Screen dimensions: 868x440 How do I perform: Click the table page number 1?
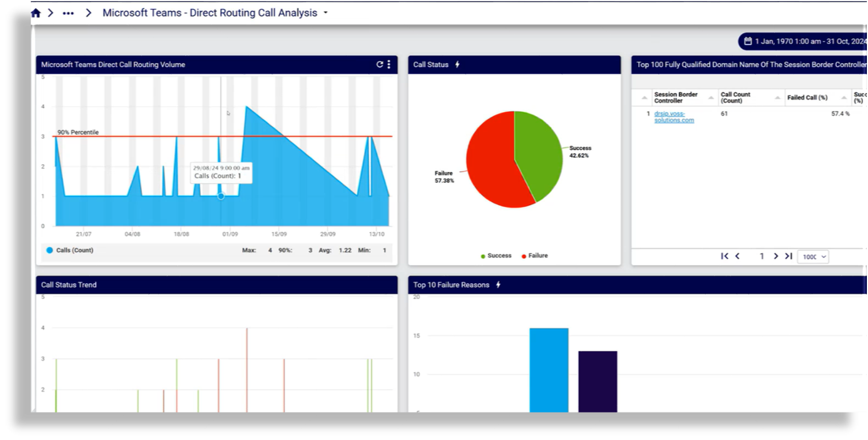tap(762, 256)
